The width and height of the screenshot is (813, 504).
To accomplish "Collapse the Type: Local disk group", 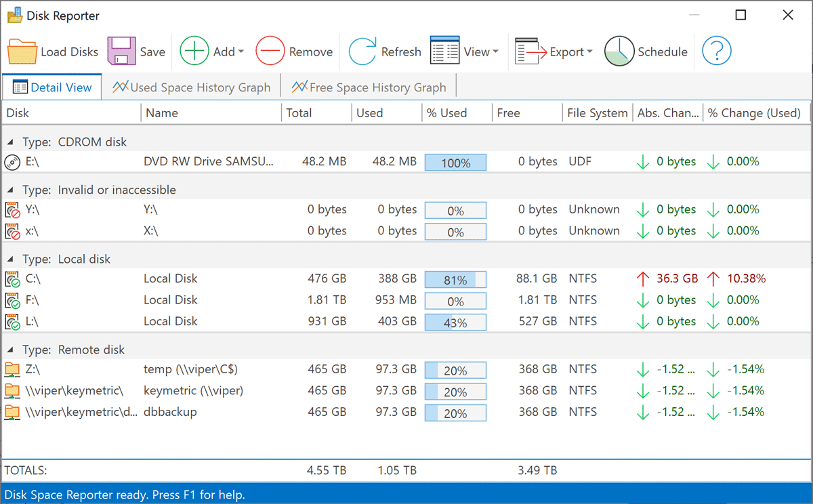I will 12,259.
